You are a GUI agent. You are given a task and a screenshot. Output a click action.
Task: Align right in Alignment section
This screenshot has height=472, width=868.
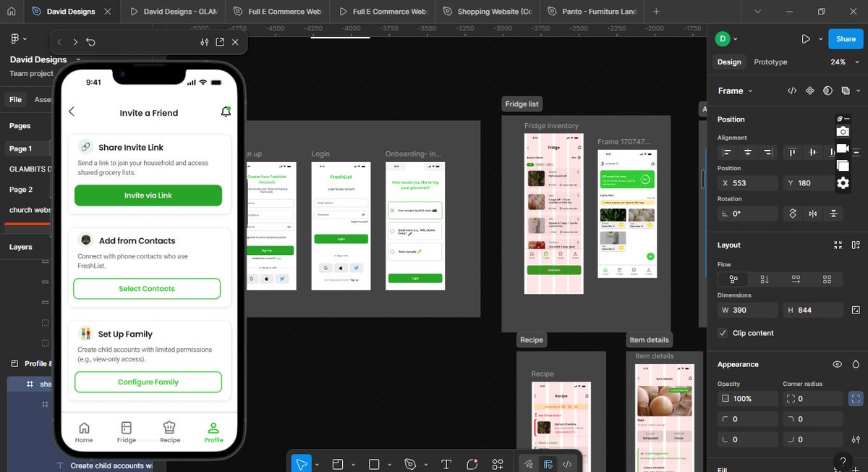768,153
